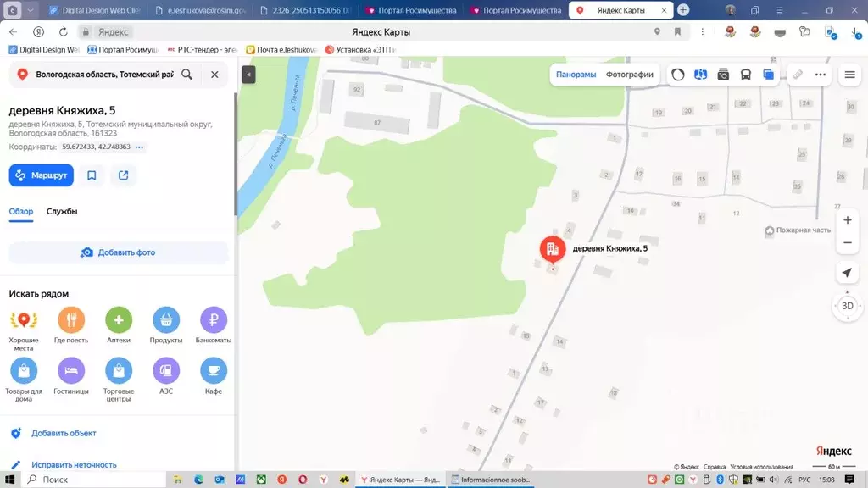
Task: Open the Windows Start menu
Action: coord(9,480)
